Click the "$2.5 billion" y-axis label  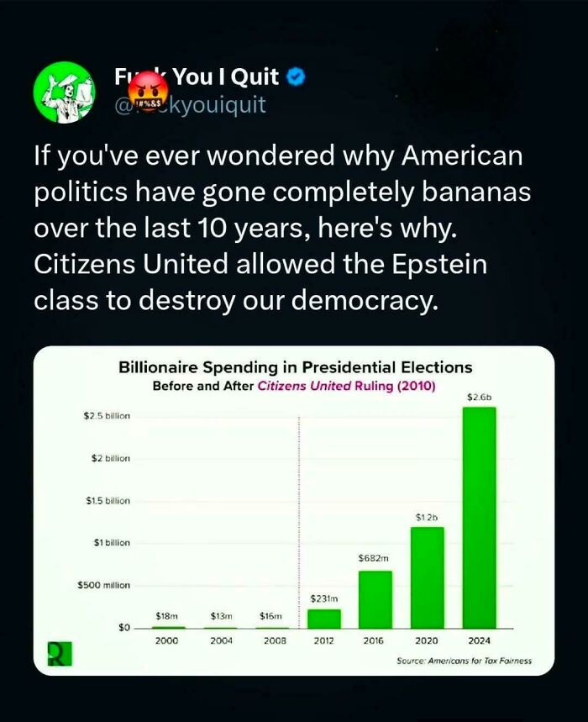(x=108, y=416)
